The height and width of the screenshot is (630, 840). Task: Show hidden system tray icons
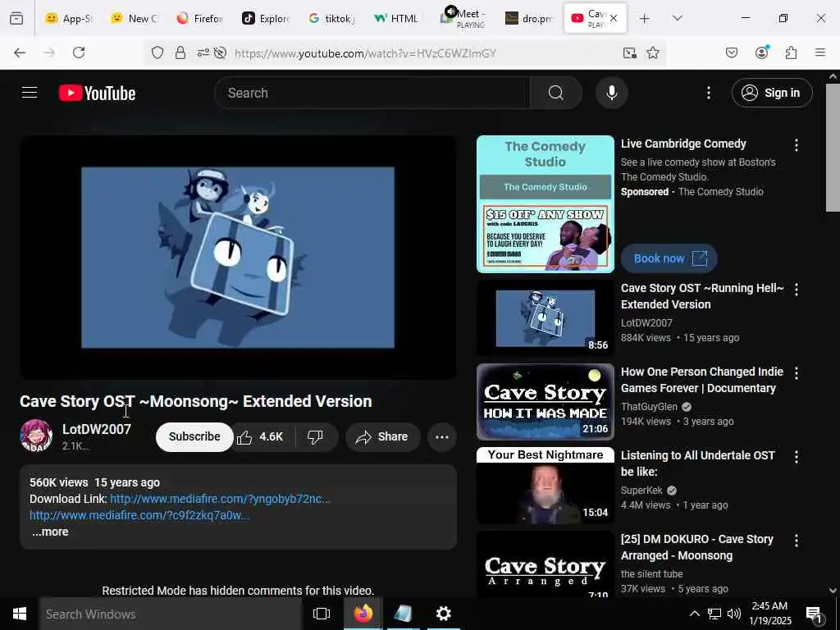(x=694, y=614)
